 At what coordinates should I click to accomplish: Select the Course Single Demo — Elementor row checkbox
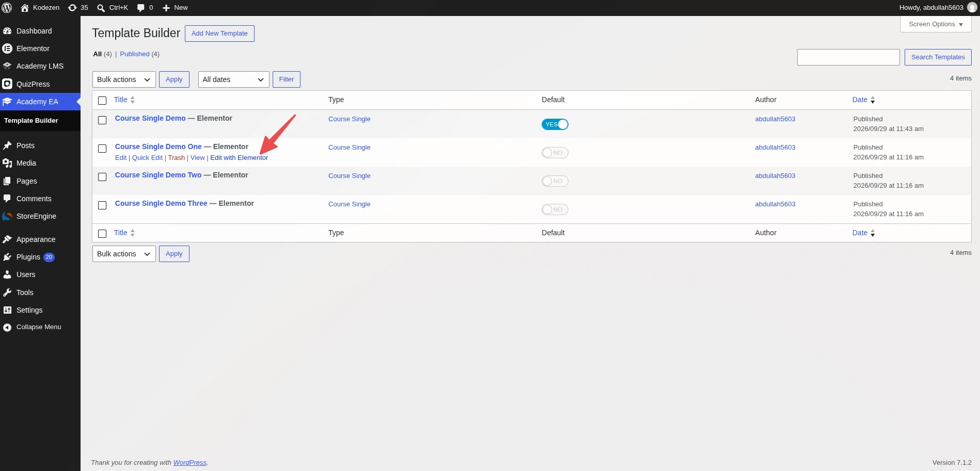102,120
